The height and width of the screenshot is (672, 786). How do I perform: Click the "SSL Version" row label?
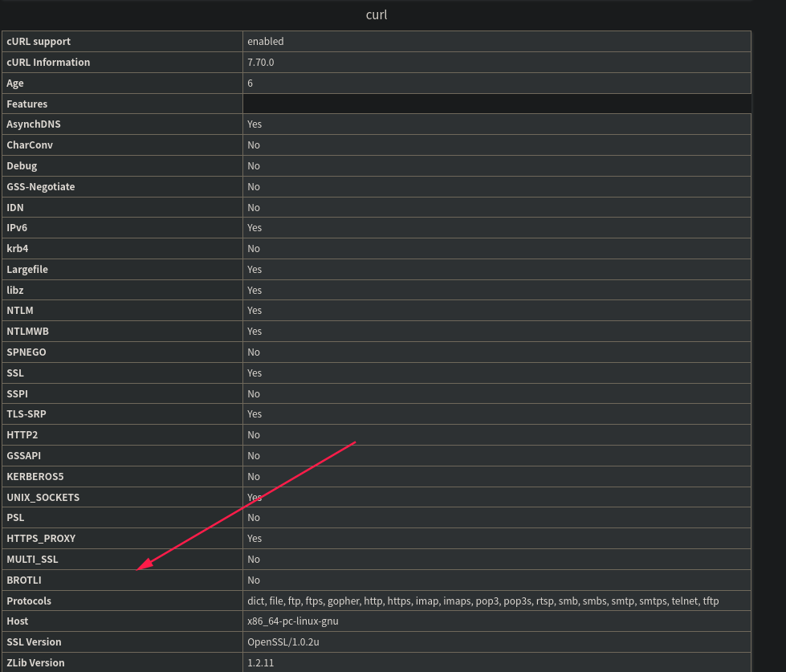coord(34,642)
